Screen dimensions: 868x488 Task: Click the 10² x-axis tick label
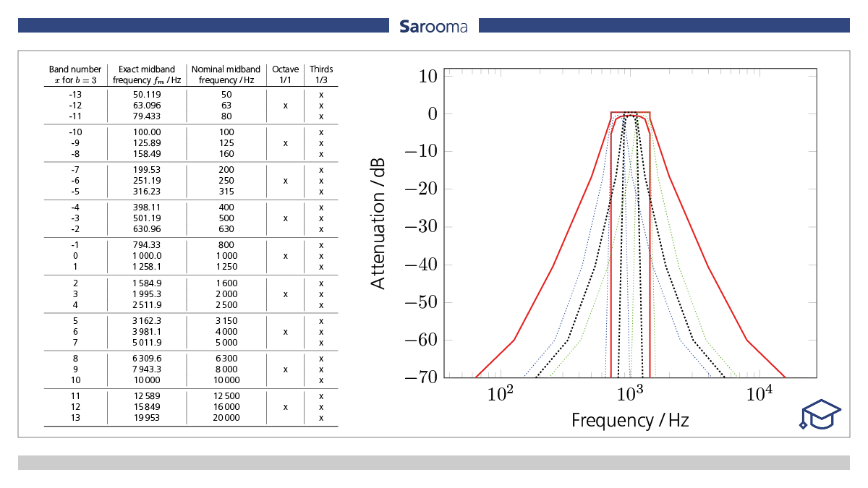point(501,394)
